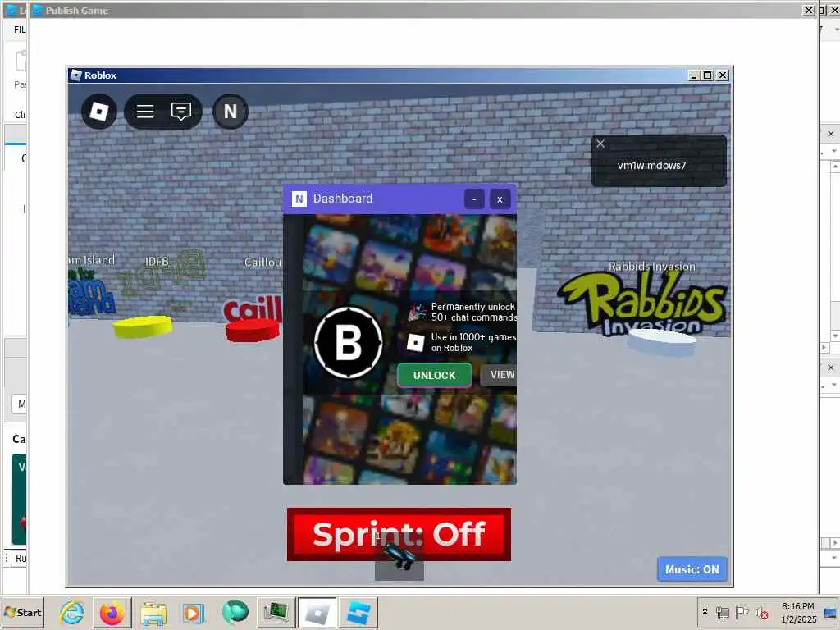This screenshot has height=630, width=840.
Task: Click the Show Desktop button at taskbar edge
Action: point(831,612)
